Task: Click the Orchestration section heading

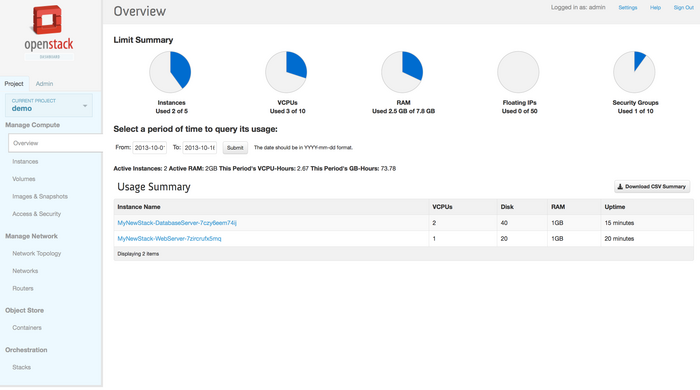Action: point(26,350)
